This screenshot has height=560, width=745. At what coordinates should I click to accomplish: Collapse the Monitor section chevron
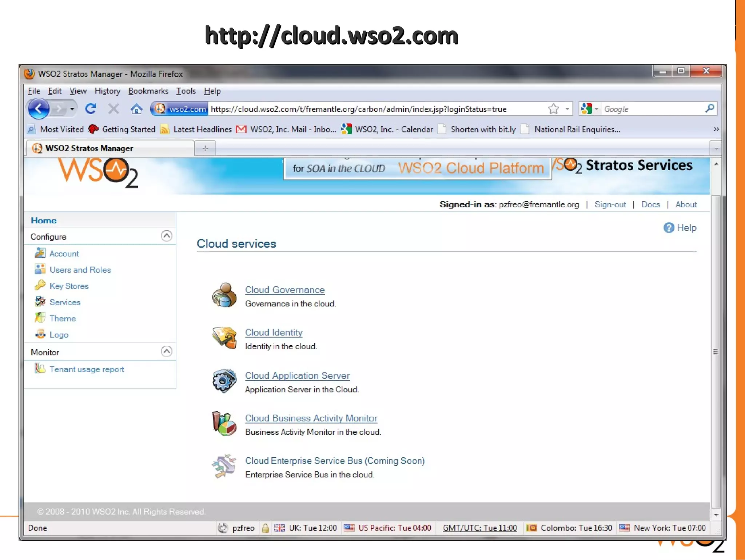(x=166, y=351)
